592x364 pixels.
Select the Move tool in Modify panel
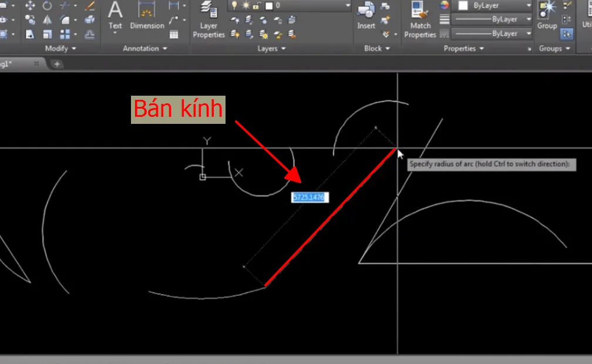(x=30, y=5)
